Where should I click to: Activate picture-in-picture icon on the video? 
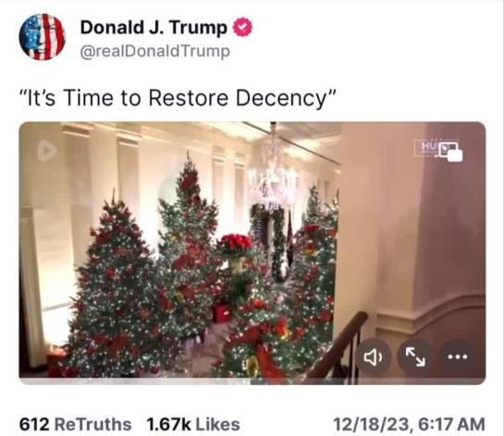click(x=451, y=152)
